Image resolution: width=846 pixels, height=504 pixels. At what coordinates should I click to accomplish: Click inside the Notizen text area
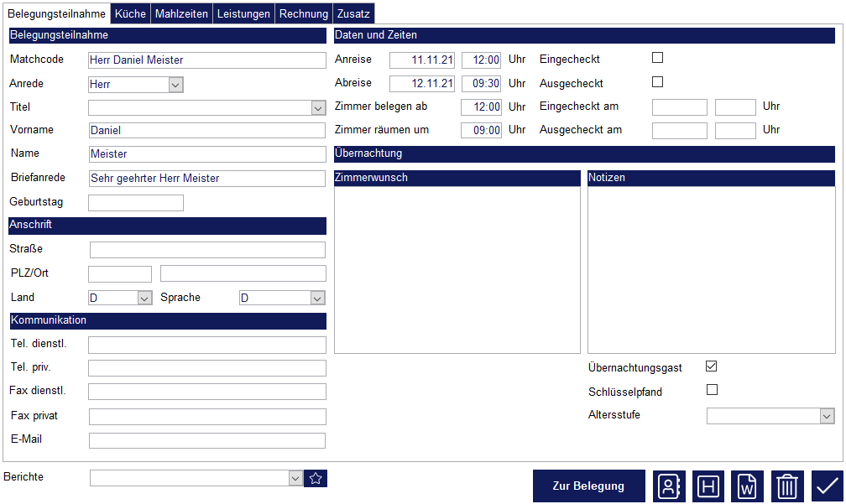click(x=711, y=268)
